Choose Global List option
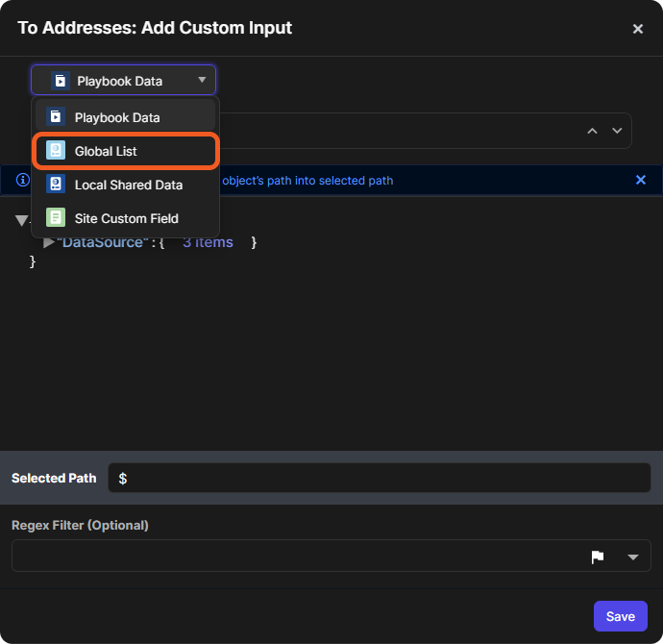 (x=125, y=151)
